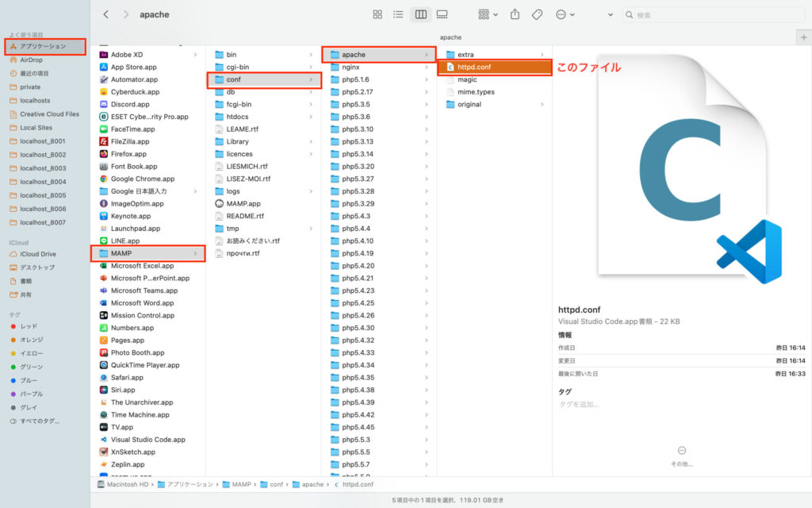The width and height of the screenshot is (812, 508).
Task: Switch to icon grid view
Action: click(377, 14)
